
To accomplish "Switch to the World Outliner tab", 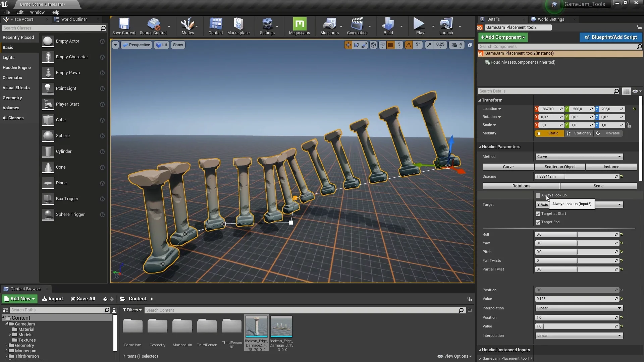I will pos(73,19).
